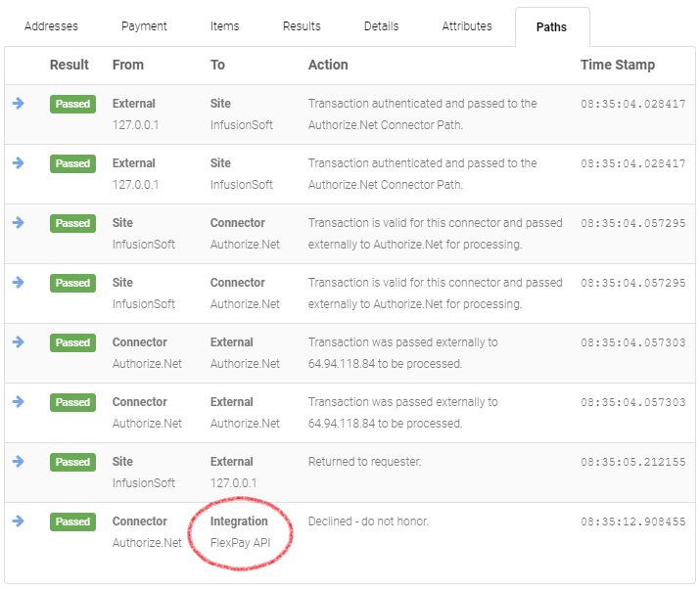The height and width of the screenshot is (589, 700).
Task: Select the Details tab
Action: (381, 26)
